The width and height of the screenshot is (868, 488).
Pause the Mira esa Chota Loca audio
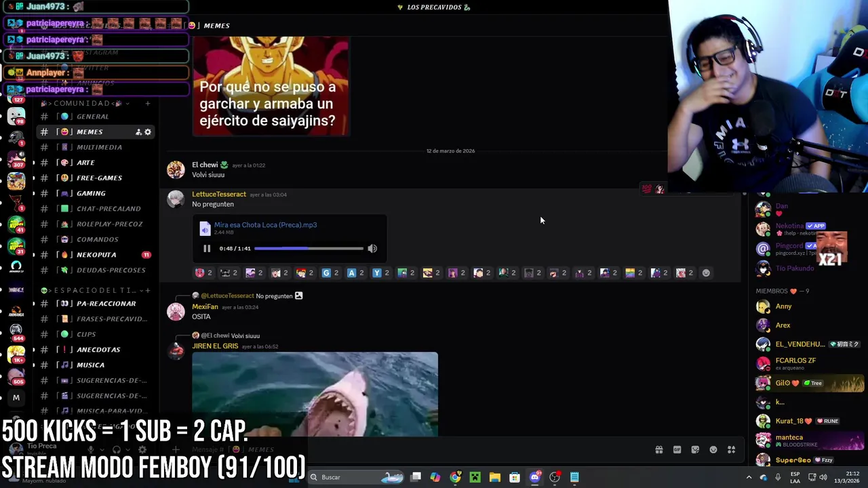click(207, 249)
